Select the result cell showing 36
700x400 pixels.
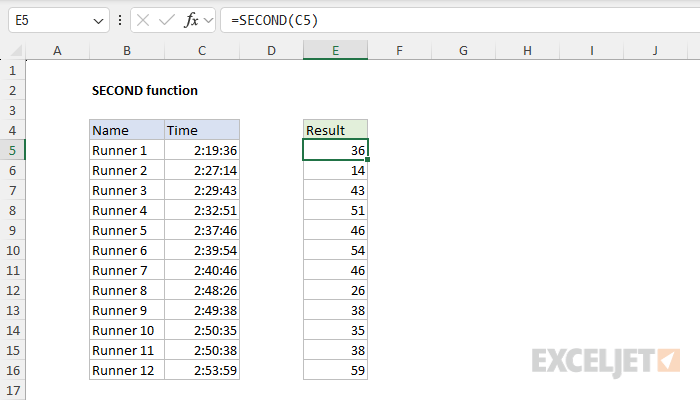coord(335,150)
